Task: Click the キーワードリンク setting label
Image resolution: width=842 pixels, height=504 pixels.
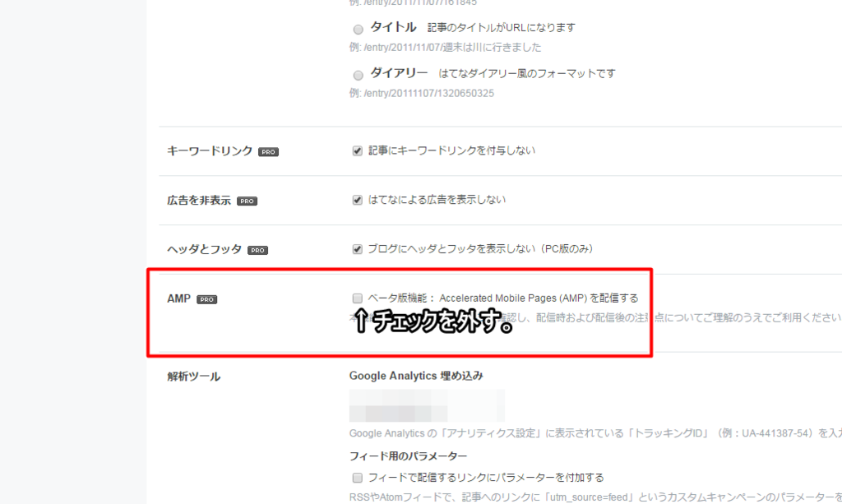Action: pos(210,150)
